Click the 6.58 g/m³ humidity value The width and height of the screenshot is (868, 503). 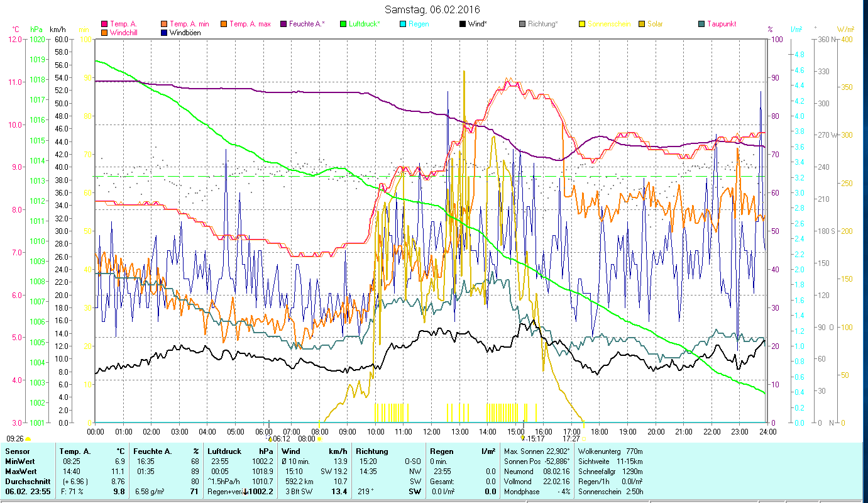tap(150, 492)
